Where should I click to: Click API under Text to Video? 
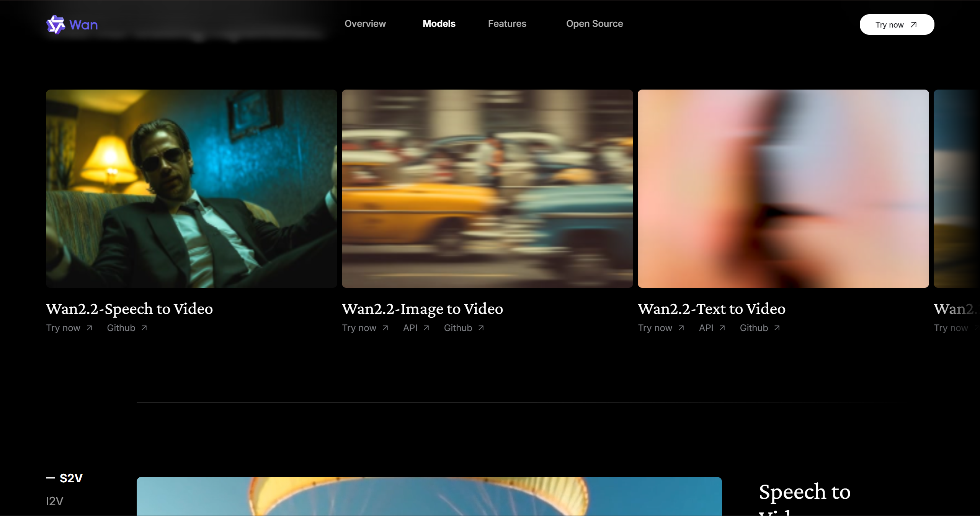click(706, 328)
